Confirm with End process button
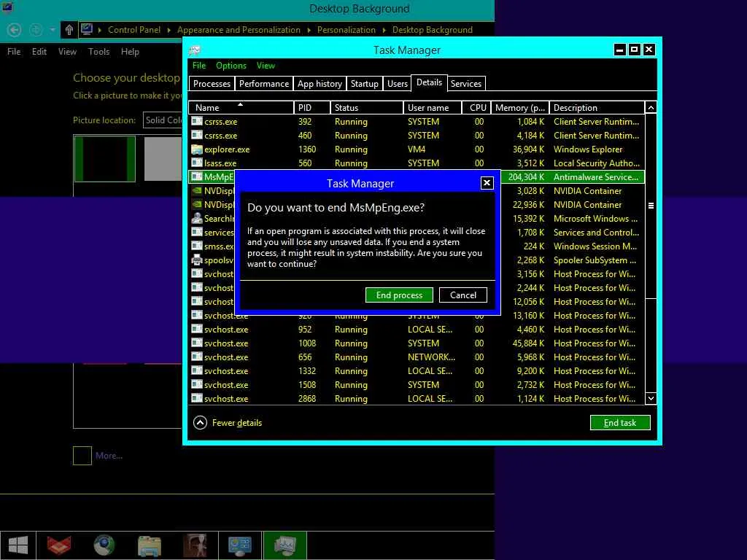 pyautogui.click(x=399, y=295)
